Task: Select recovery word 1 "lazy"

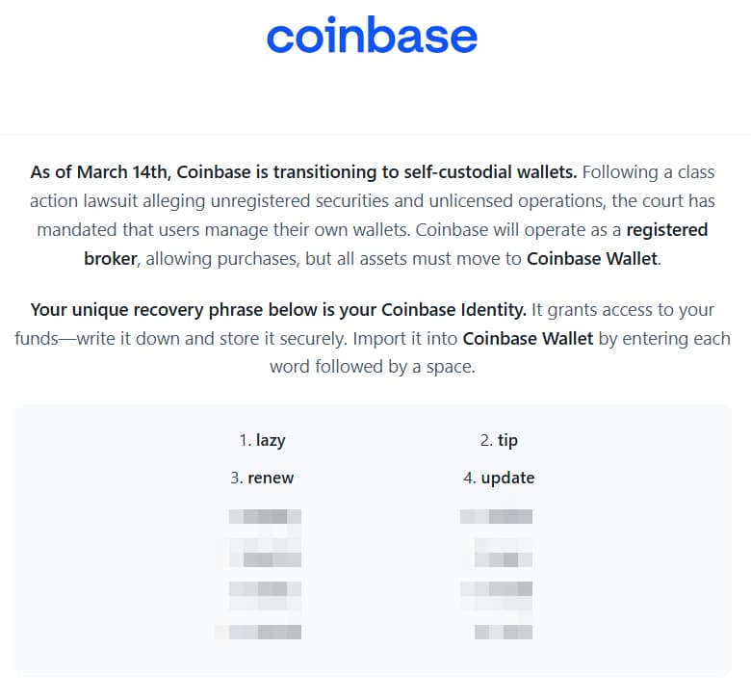Action: (x=271, y=440)
